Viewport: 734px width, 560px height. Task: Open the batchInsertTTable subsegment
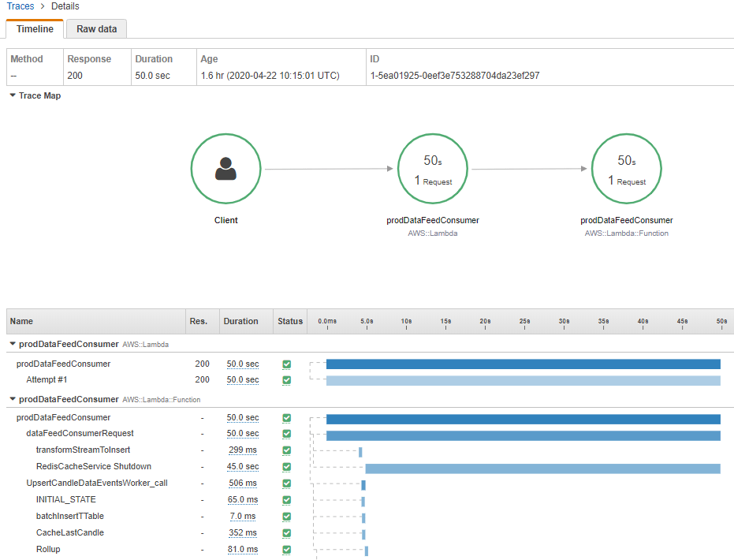point(69,516)
